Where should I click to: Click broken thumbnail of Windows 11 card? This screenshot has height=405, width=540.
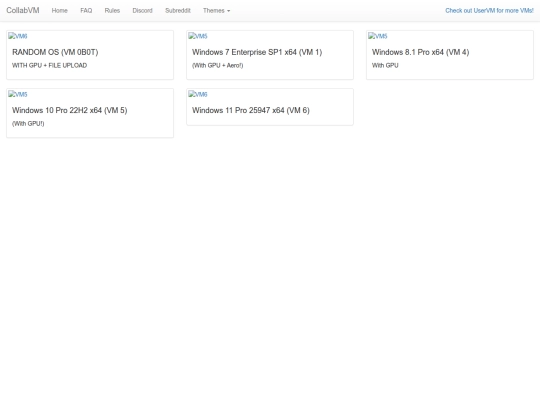tap(198, 94)
